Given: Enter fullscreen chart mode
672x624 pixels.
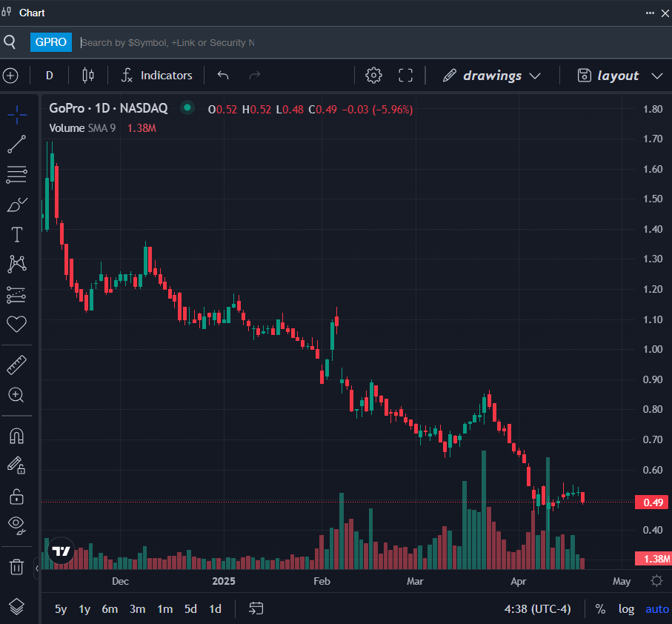Looking at the screenshot, I should tap(405, 76).
